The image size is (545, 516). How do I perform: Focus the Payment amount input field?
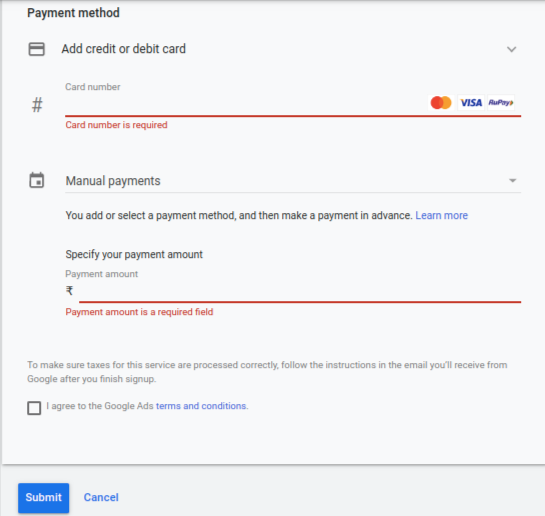coord(300,291)
